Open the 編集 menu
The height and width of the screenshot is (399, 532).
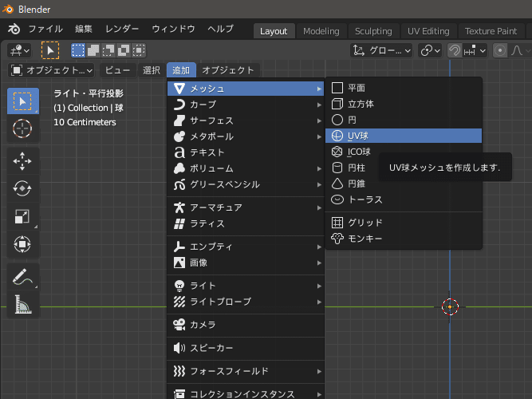(84, 30)
